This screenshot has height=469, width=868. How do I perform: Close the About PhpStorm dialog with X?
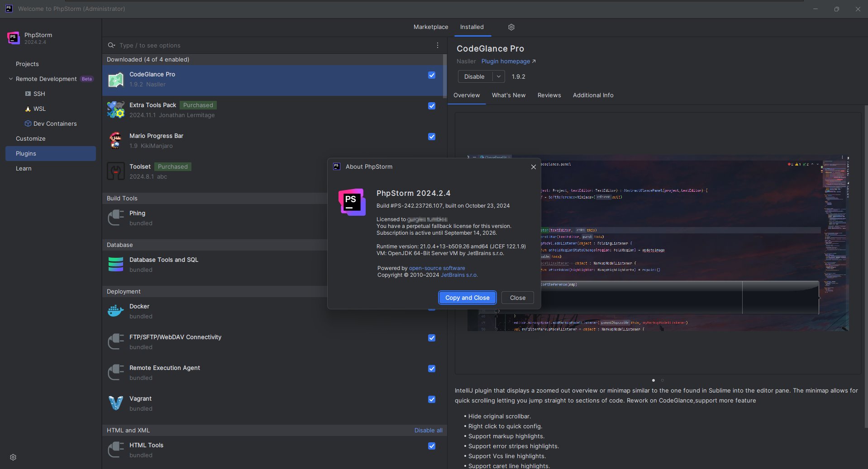click(533, 167)
